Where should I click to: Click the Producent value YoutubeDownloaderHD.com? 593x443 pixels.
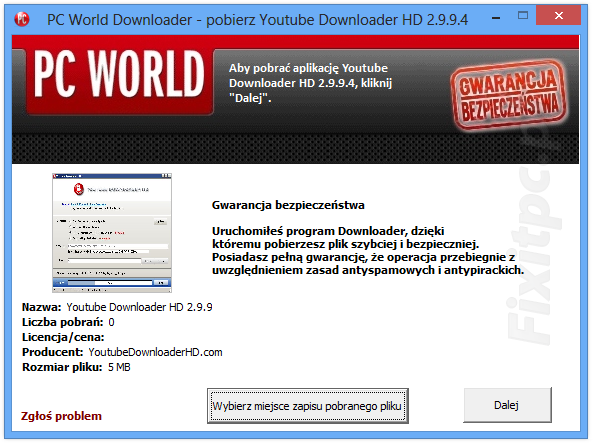155,352
